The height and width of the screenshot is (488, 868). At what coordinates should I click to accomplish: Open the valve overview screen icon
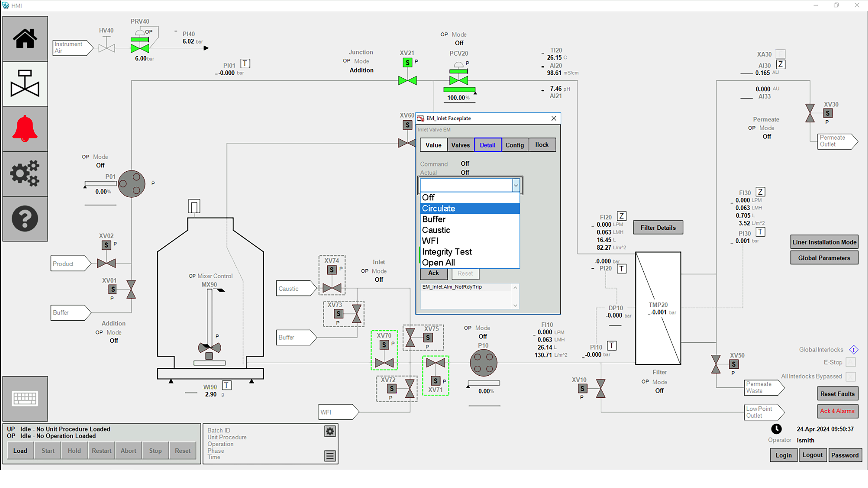click(x=25, y=83)
